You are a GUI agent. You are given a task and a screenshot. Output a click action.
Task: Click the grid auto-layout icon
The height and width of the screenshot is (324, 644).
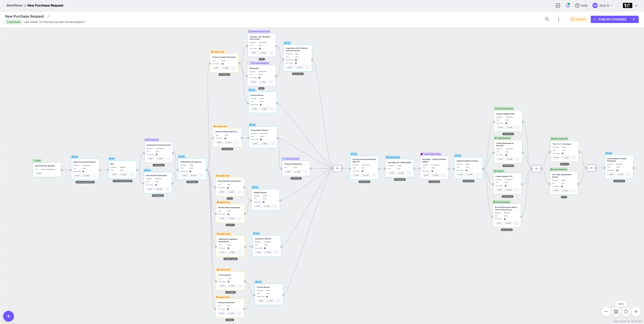[x=616, y=312]
